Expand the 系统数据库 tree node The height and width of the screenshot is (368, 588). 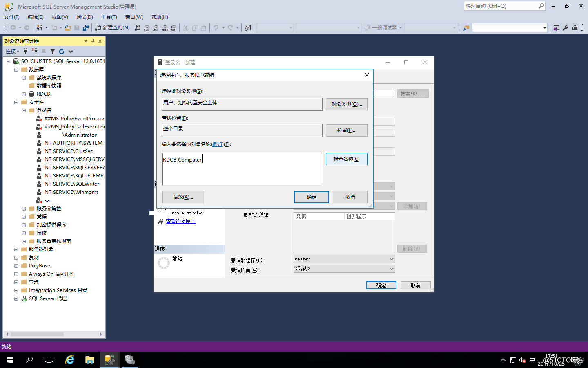click(24, 78)
